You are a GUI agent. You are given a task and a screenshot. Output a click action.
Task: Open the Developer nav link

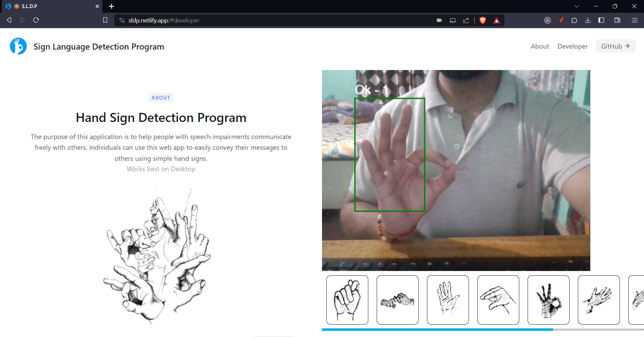tap(572, 46)
